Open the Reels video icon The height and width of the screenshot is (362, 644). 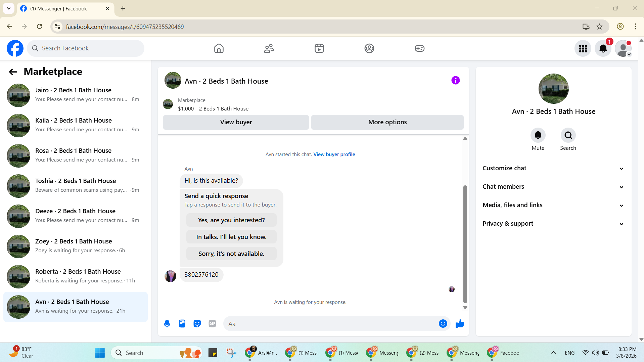pos(319,48)
